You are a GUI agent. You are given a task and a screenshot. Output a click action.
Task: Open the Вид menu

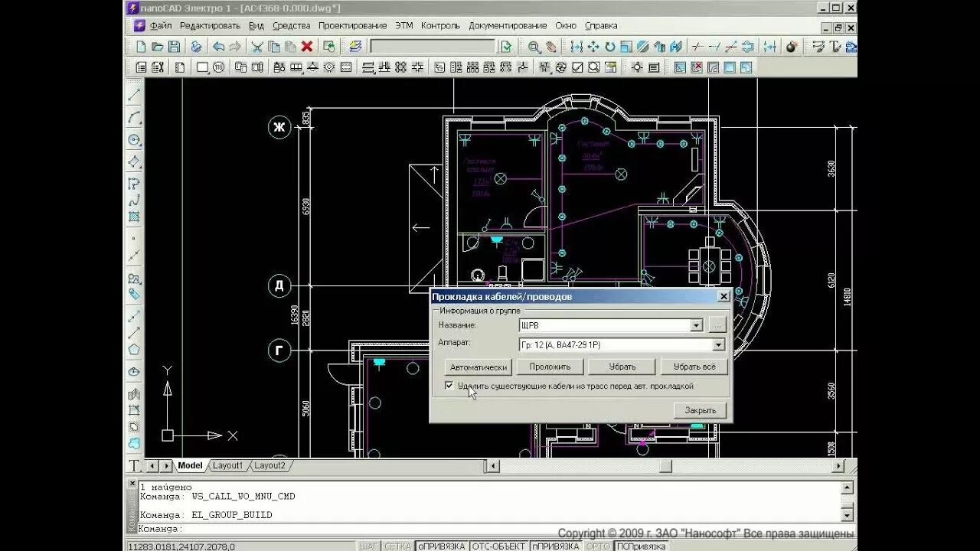pos(256,25)
